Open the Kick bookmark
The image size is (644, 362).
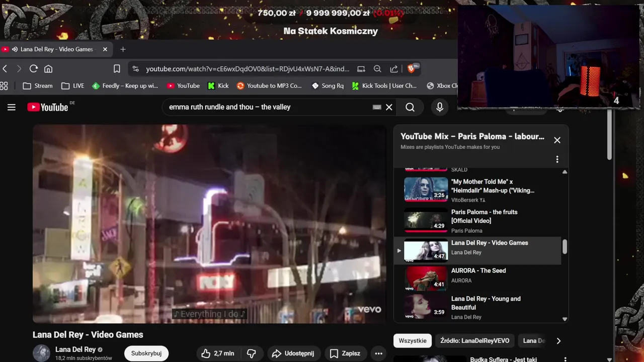point(218,86)
